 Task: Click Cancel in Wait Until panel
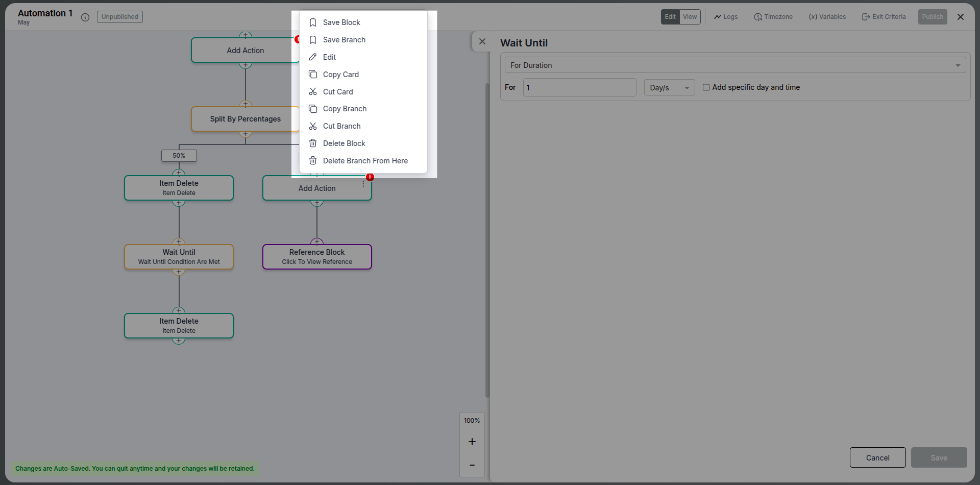pos(878,457)
